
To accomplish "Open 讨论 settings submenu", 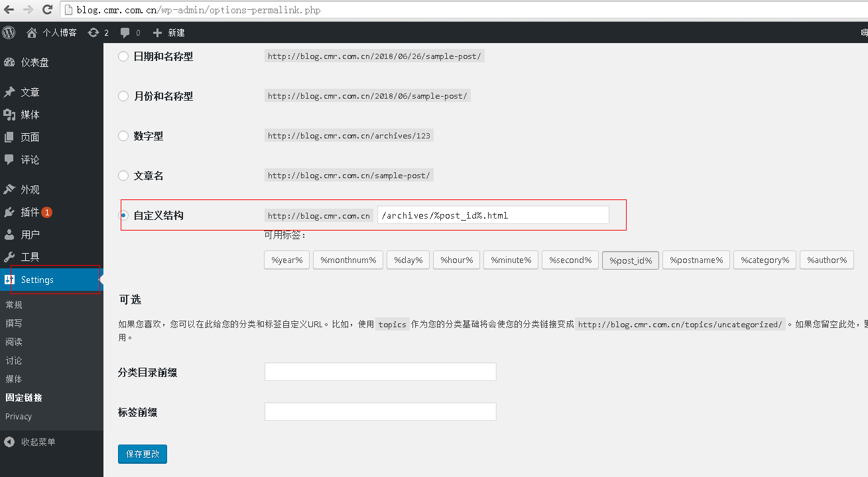I will coord(14,360).
